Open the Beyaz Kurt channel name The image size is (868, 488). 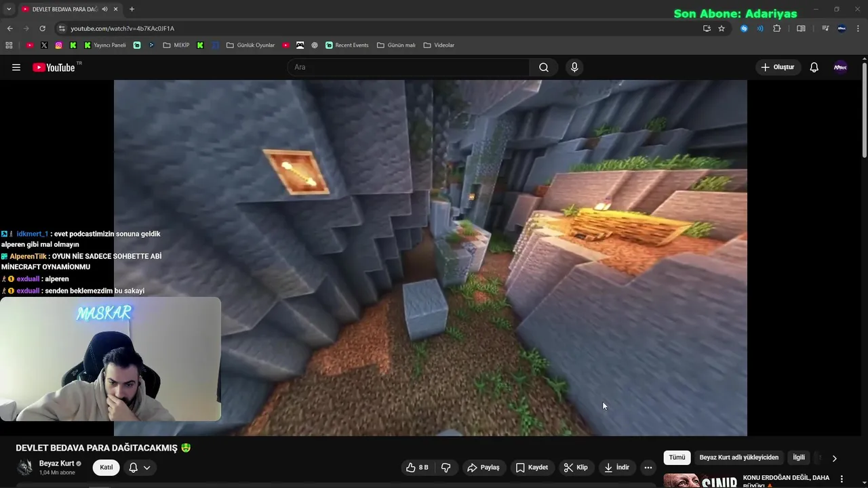point(56,464)
